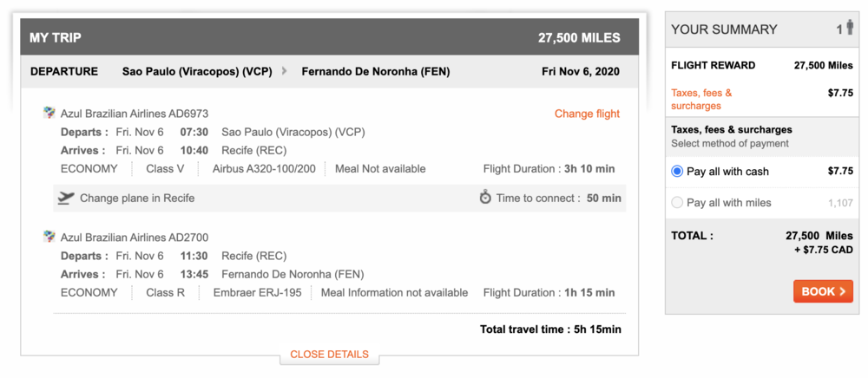868x378 pixels.
Task: Click the passenger icon in Your Summary
Action: tap(850, 29)
